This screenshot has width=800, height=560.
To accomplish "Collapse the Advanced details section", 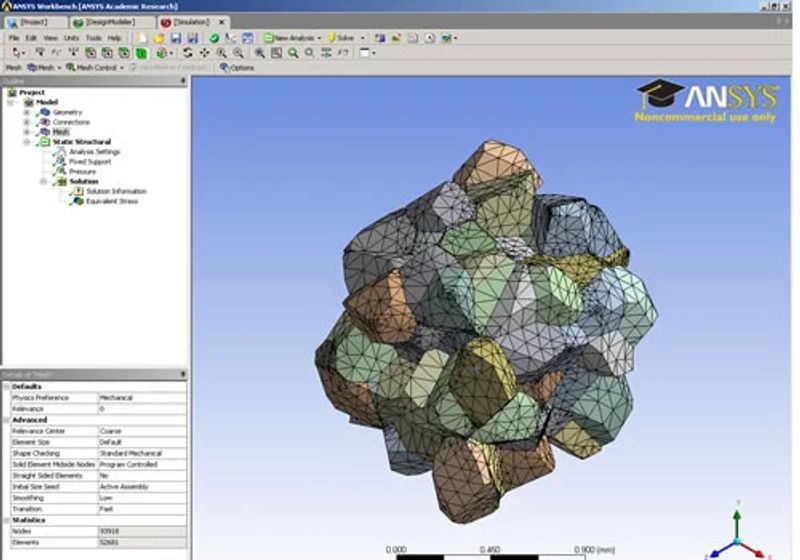I will tap(7, 420).
